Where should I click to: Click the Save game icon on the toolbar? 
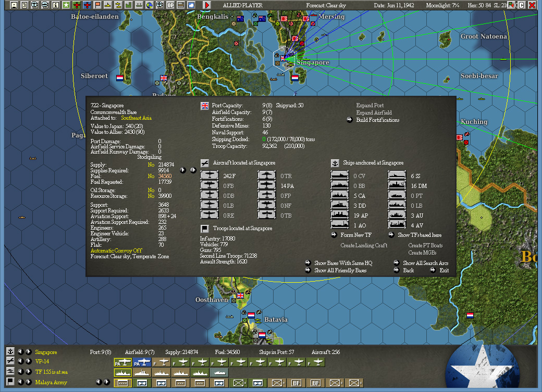pyautogui.click(x=13, y=5)
